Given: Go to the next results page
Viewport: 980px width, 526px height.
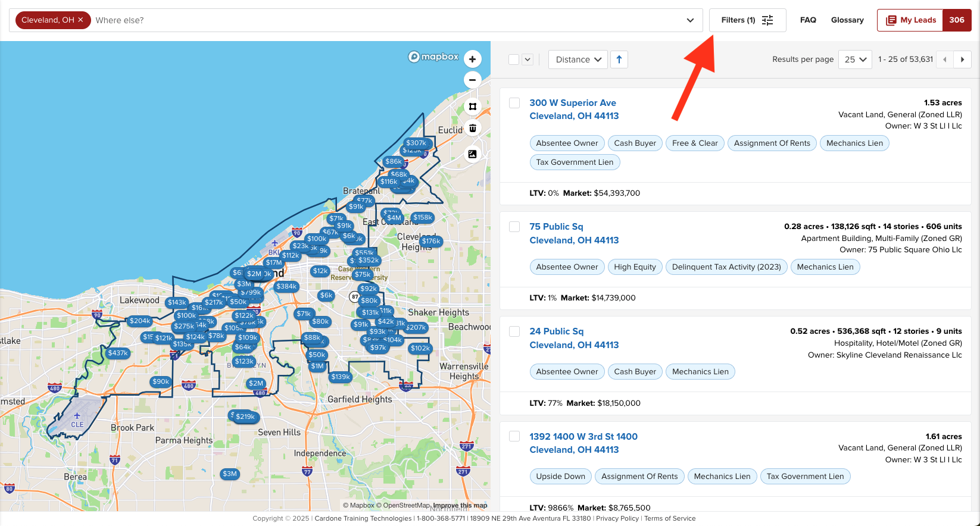Looking at the screenshot, I should click(x=962, y=60).
